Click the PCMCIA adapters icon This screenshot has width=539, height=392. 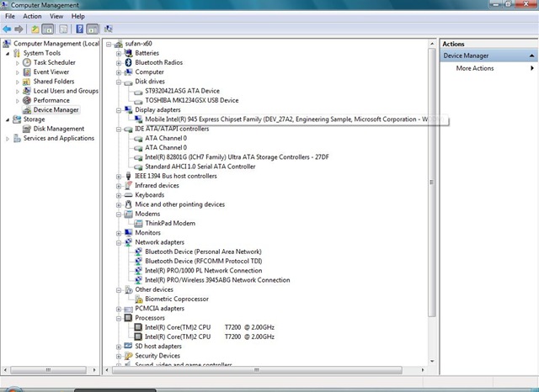coord(128,309)
